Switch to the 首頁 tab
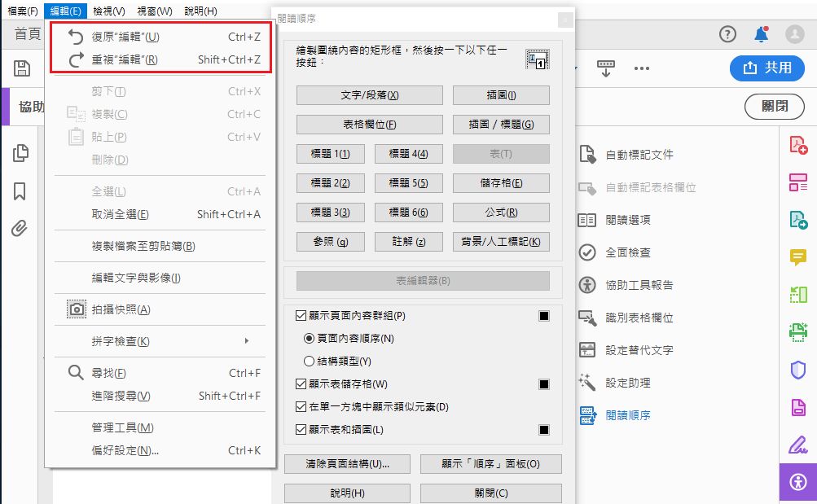Viewport: 817px width, 504px height. pos(26,35)
